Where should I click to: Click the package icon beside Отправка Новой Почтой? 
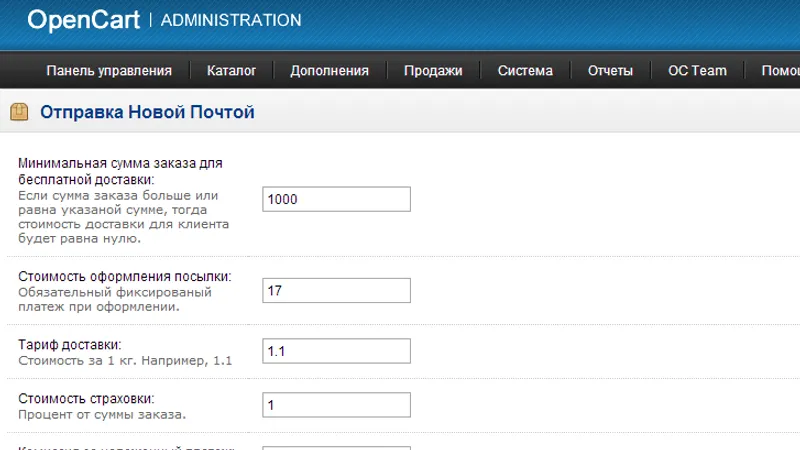(19, 112)
